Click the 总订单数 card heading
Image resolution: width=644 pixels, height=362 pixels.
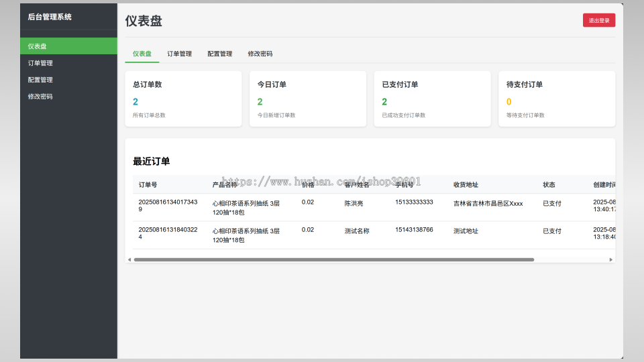tap(148, 84)
